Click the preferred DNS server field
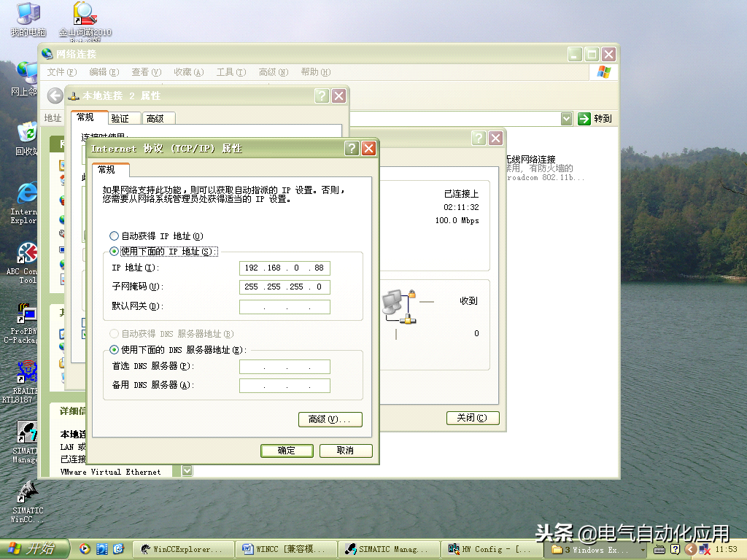This screenshot has width=747, height=560. pos(285,366)
